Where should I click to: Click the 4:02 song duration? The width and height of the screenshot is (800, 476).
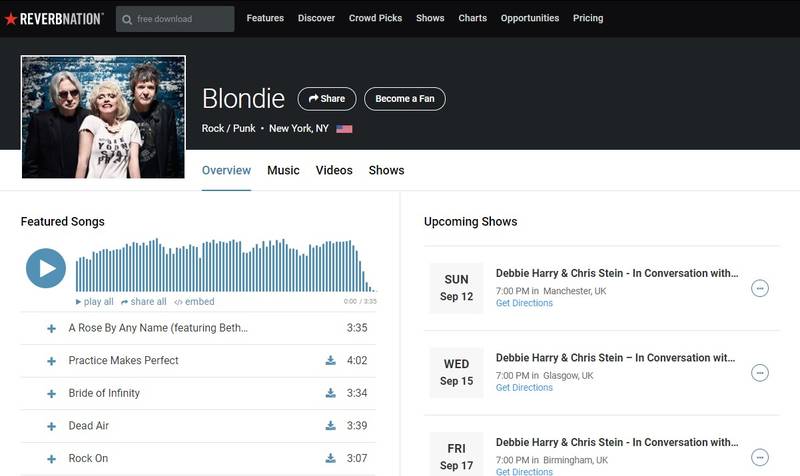[357, 360]
